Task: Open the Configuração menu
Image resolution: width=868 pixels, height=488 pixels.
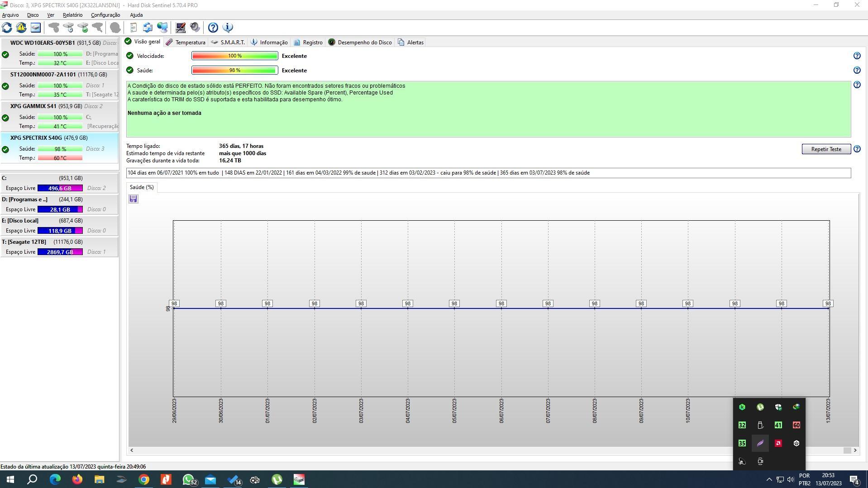Action: pyautogui.click(x=105, y=15)
